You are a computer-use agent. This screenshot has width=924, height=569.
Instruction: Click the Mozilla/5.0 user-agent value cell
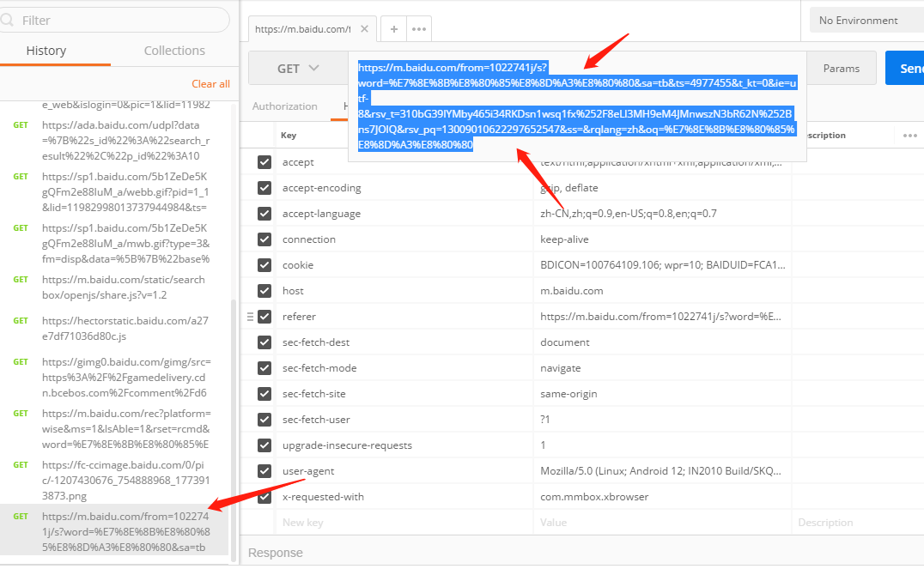tap(662, 471)
